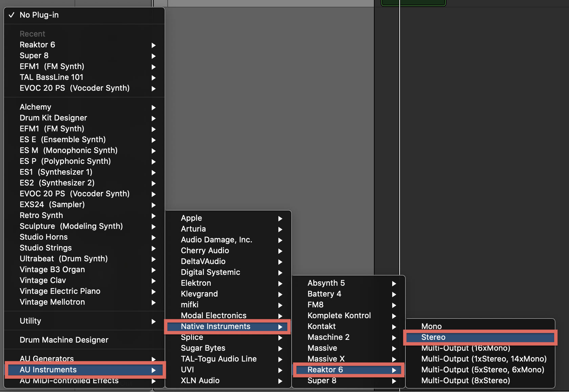
Task: Choose Drum Machine Designer
Action: click(64, 340)
